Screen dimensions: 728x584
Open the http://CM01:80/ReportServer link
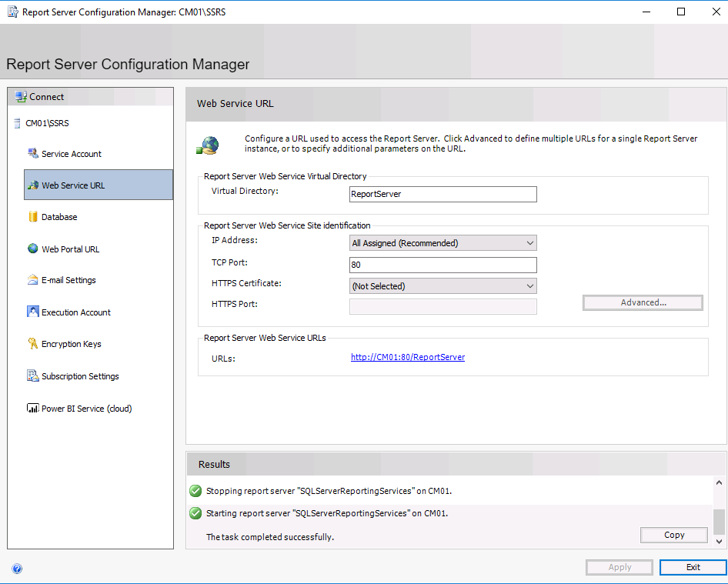click(408, 357)
